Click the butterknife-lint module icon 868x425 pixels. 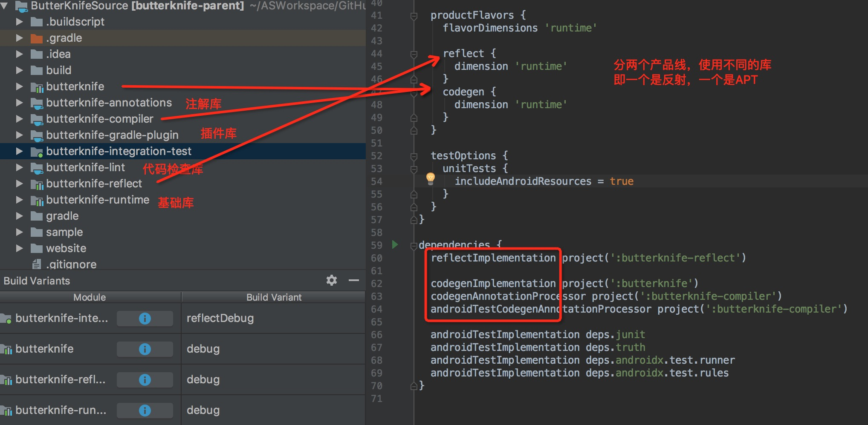[37, 168]
